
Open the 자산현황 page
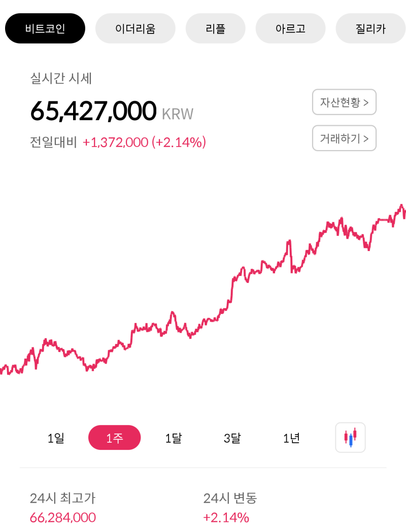344,102
